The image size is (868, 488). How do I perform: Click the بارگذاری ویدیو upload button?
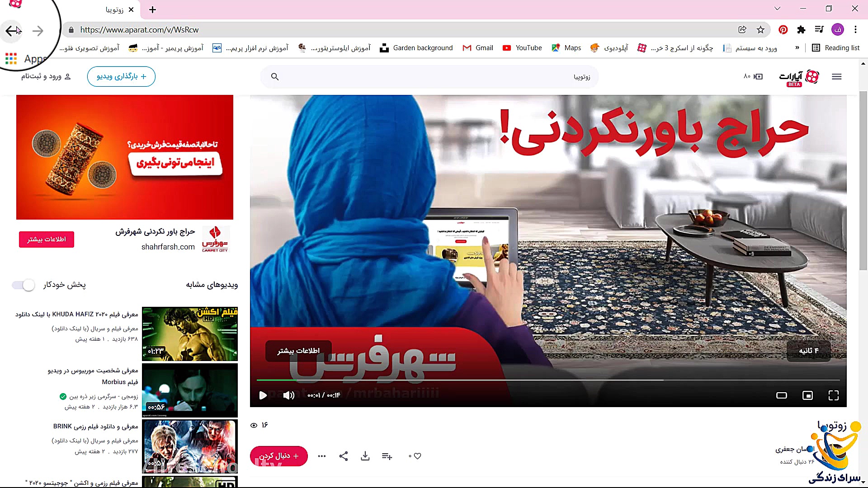(121, 76)
